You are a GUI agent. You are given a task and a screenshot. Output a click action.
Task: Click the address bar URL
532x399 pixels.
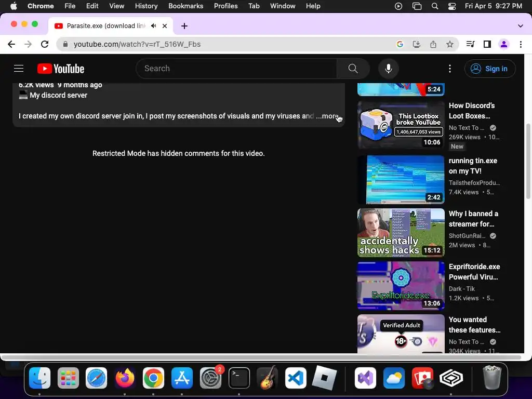point(137,44)
